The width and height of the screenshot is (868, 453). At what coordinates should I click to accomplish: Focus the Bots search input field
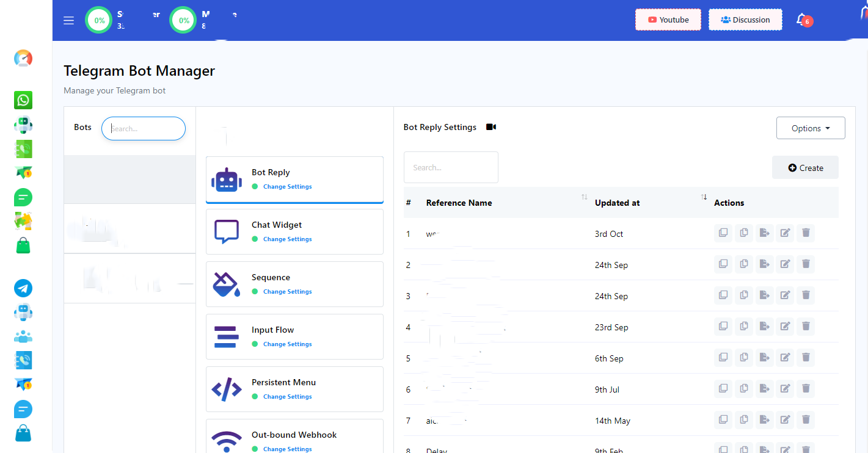tap(144, 129)
